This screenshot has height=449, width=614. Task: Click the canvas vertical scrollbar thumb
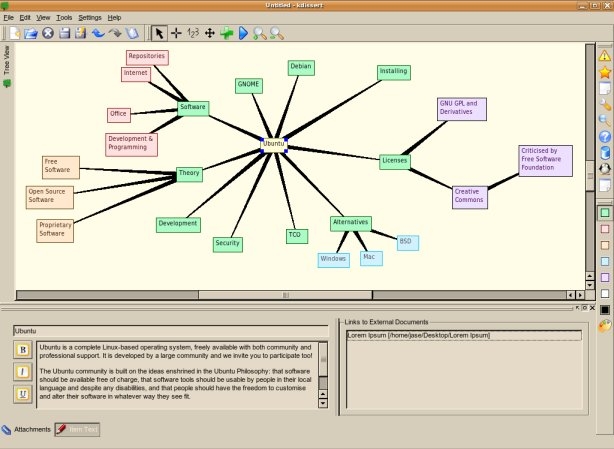pos(590,176)
